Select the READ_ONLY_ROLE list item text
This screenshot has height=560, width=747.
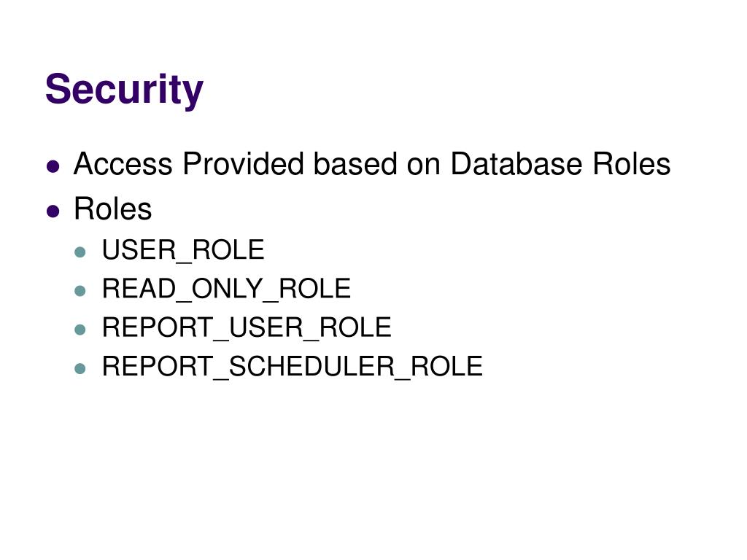coord(226,289)
